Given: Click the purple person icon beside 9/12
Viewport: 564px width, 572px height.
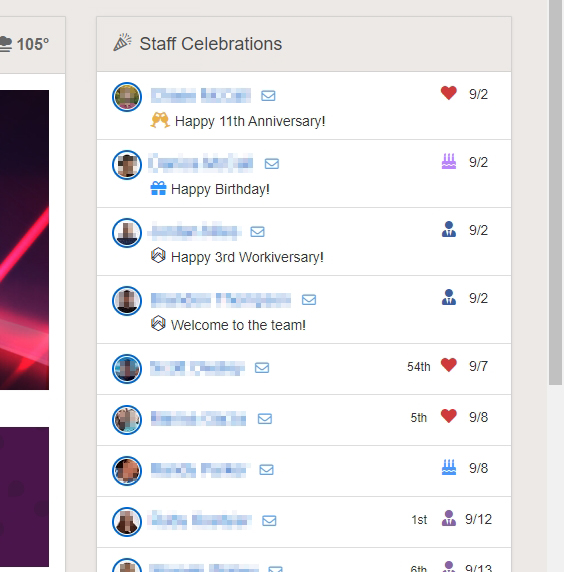Looking at the screenshot, I should 449,518.
